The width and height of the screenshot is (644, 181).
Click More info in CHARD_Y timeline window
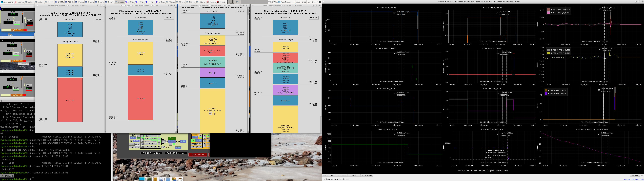98,19
